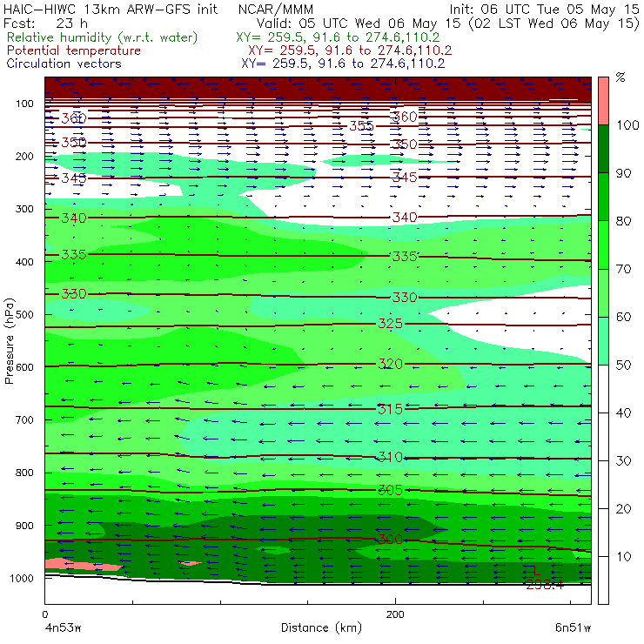Click the 'Fcst: 23 h' forecast hour text
This screenshot has height=644, width=644.
pyautogui.click(x=45, y=23)
